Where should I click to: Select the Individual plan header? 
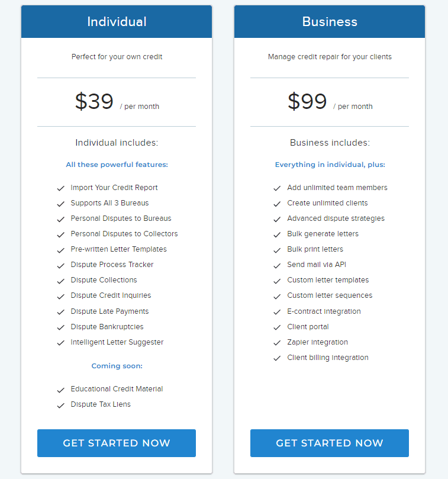117,22
